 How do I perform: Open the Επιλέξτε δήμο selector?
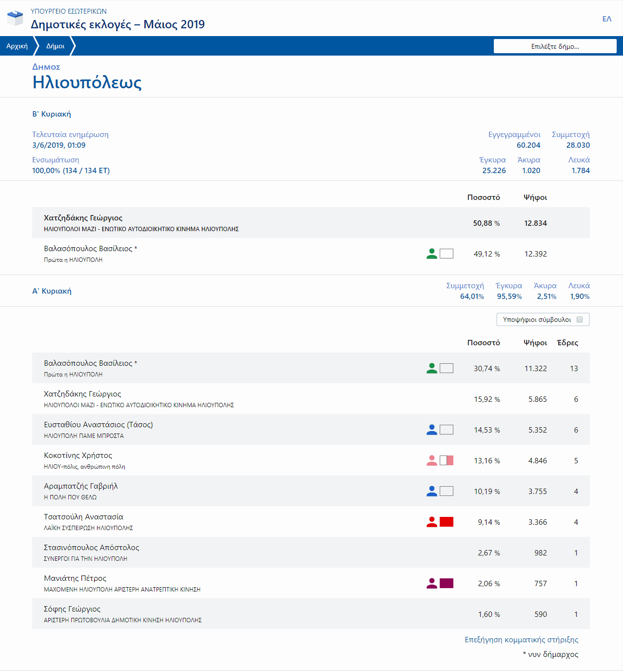(555, 46)
